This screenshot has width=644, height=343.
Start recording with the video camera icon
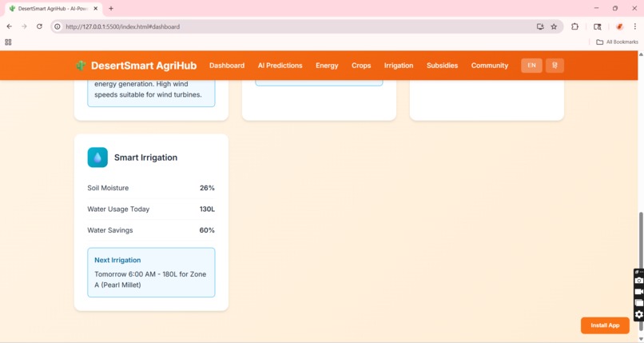click(638, 292)
